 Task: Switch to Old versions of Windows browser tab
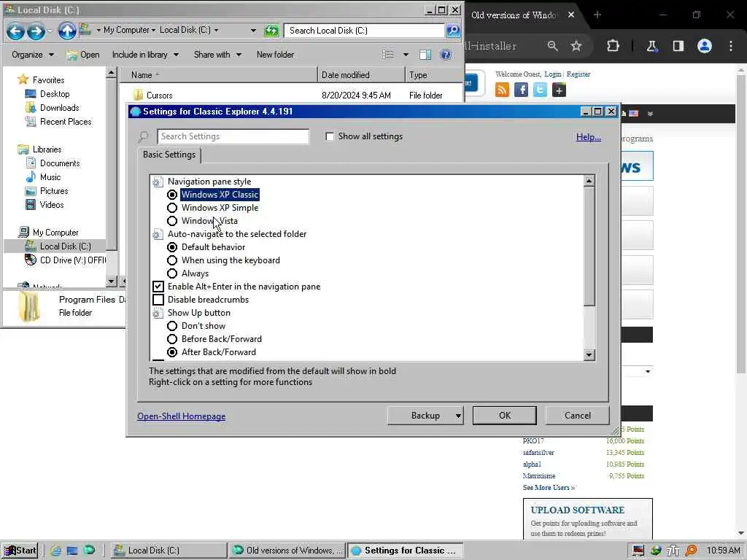click(x=514, y=15)
